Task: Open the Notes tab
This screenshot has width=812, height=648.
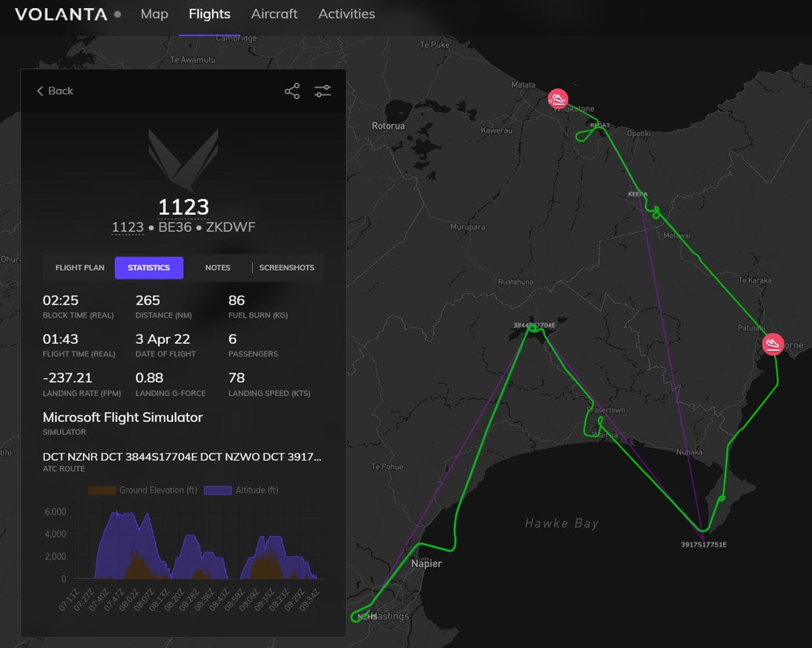Action: coord(217,267)
